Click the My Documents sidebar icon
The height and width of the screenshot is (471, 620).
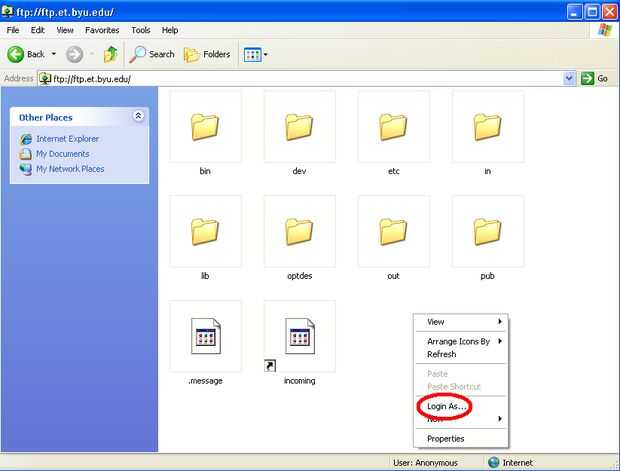(26, 154)
